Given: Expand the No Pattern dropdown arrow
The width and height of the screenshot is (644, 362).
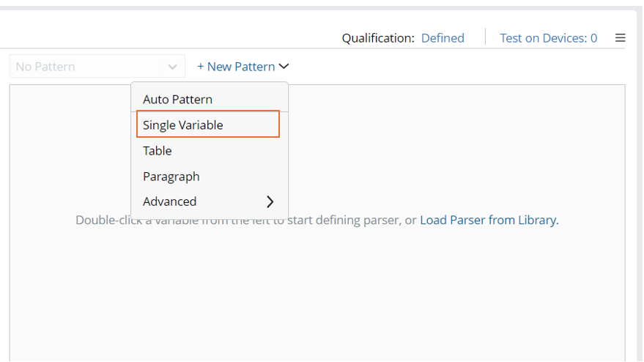Looking at the screenshot, I should pyautogui.click(x=172, y=67).
